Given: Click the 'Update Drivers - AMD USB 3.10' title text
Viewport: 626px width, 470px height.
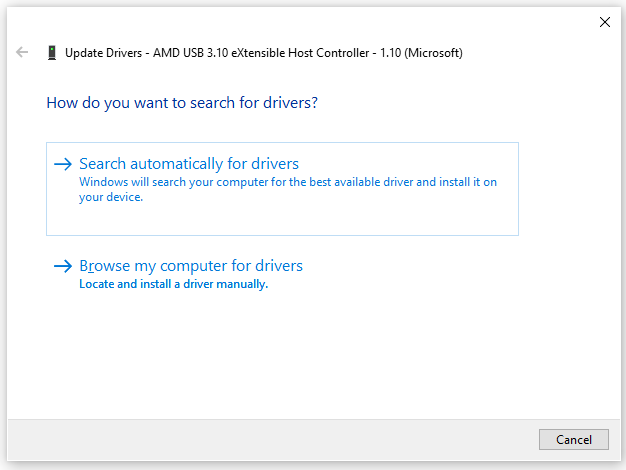Looking at the screenshot, I should point(264,53).
